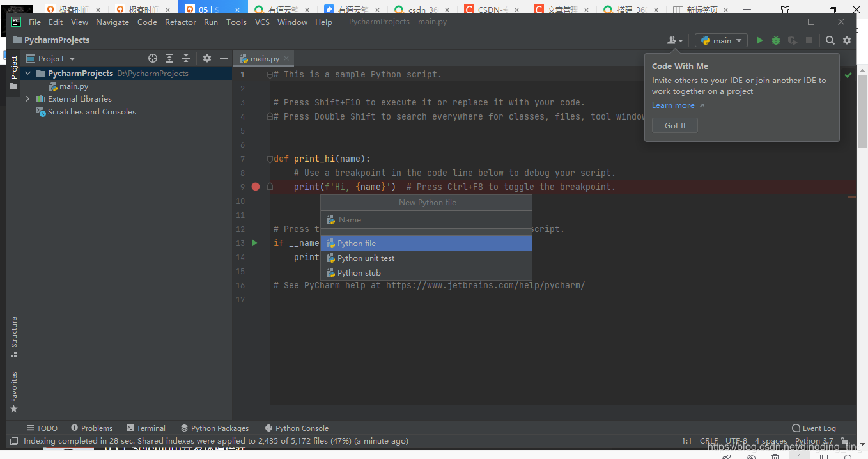Open the TODO tool window

coord(42,428)
